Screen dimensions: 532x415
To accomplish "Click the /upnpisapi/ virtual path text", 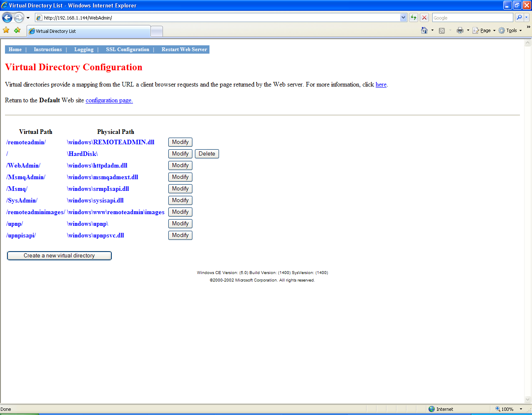I will point(21,235).
